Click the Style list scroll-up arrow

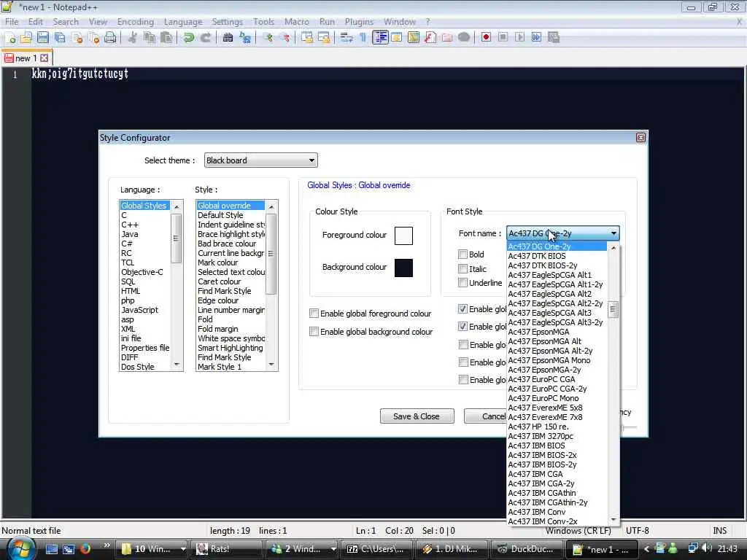[x=271, y=206]
